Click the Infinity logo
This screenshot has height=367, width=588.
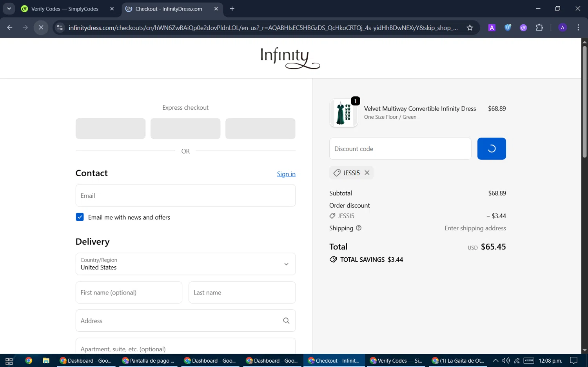pyautogui.click(x=290, y=58)
